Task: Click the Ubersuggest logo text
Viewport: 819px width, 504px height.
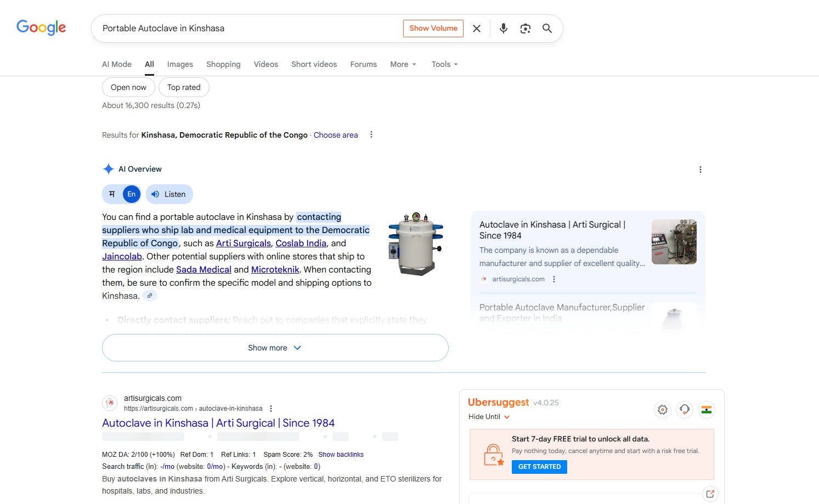Action: (x=498, y=403)
